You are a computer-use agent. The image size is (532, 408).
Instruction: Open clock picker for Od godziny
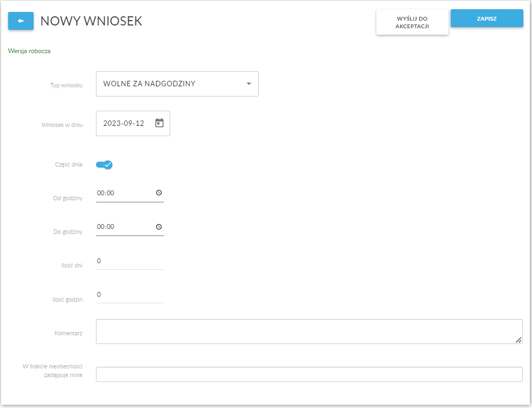click(159, 193)
